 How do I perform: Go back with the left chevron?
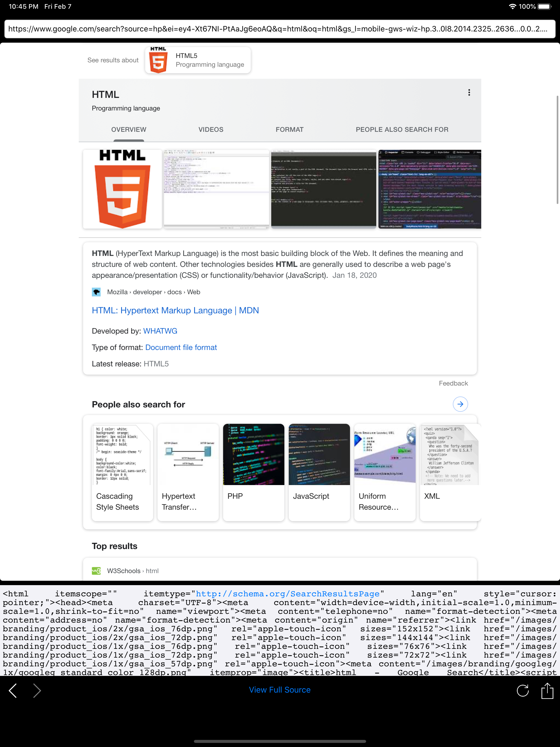pos(13,691)
